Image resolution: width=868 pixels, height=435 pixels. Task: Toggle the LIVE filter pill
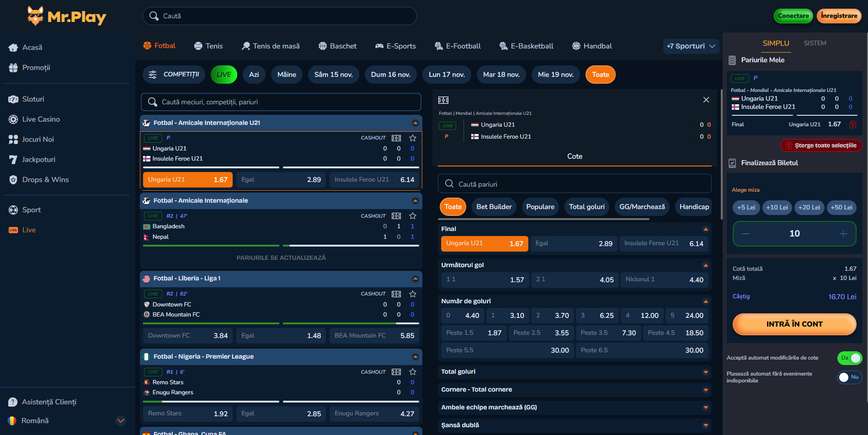click(224, 75)
